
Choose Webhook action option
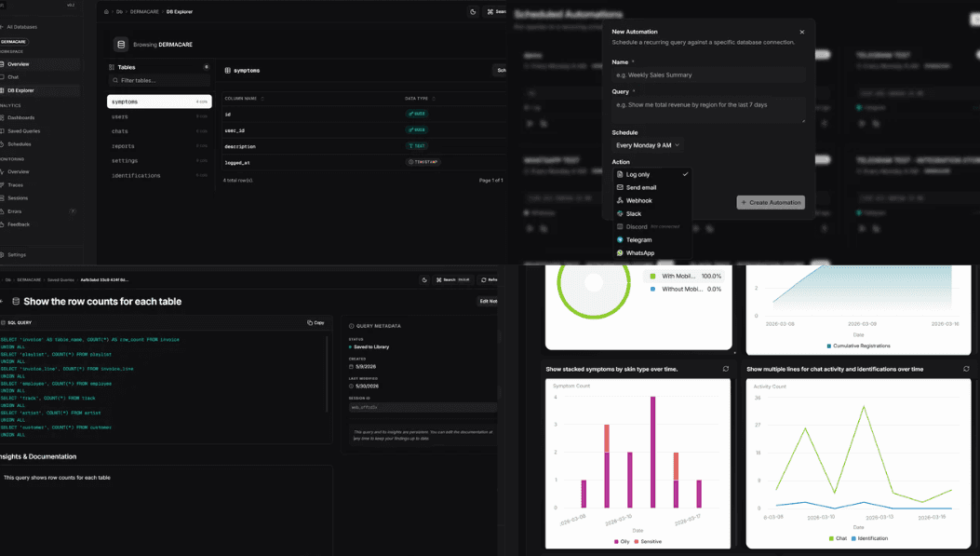tap(652, 201)
